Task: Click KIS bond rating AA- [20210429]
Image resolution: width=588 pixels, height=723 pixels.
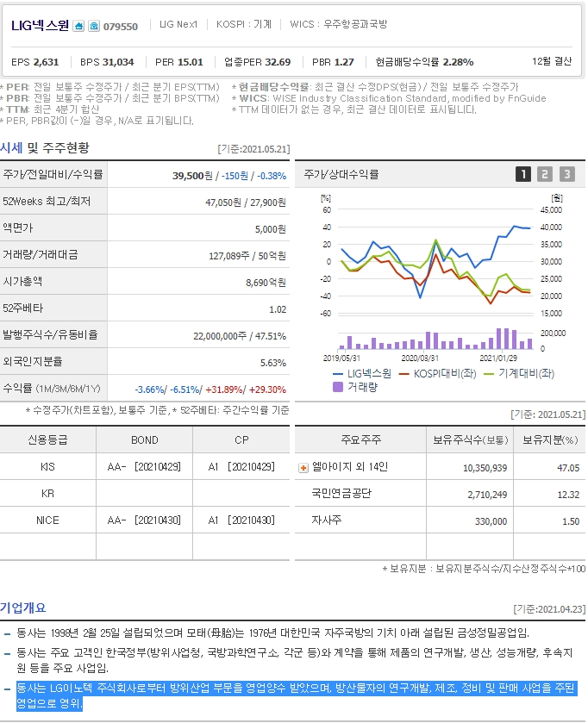Action: pos(144,467)
